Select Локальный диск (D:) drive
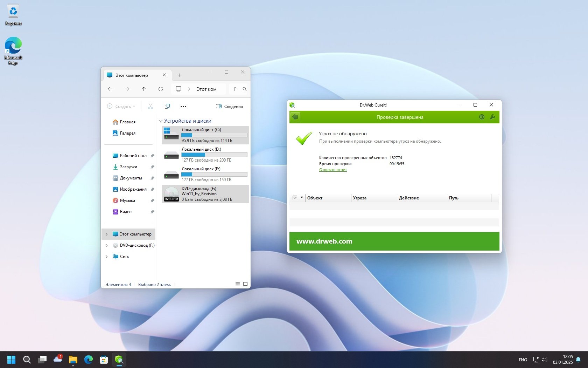Image resolution: width=588 pixels, height=368 pixels. 205,155
